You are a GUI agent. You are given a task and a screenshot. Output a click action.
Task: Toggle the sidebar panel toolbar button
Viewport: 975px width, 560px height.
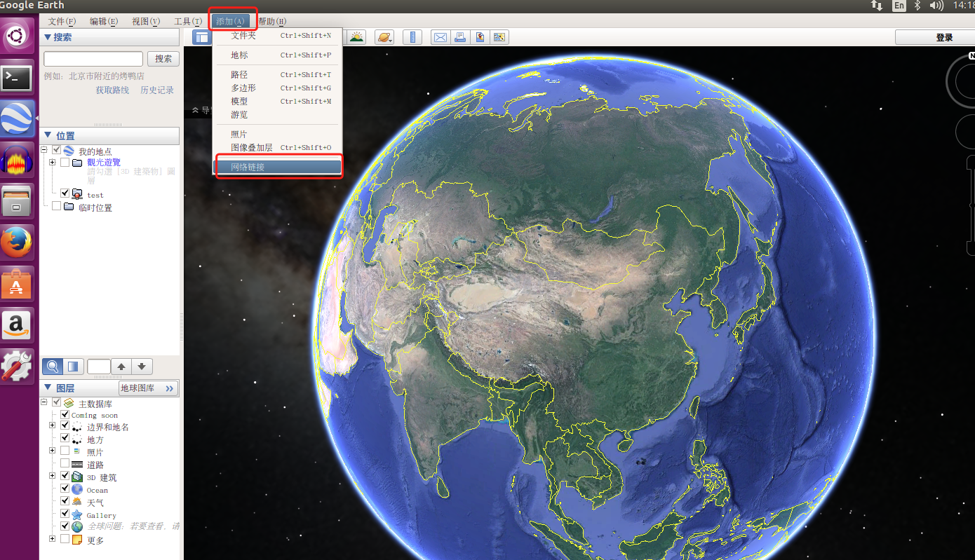pyautogui.click(x=202, y=37)
